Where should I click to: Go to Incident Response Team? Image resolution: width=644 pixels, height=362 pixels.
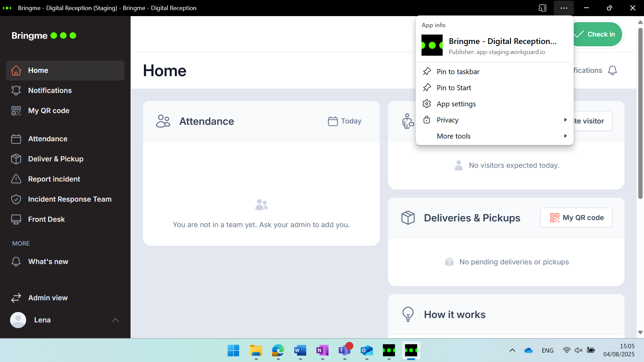(69, 199)
